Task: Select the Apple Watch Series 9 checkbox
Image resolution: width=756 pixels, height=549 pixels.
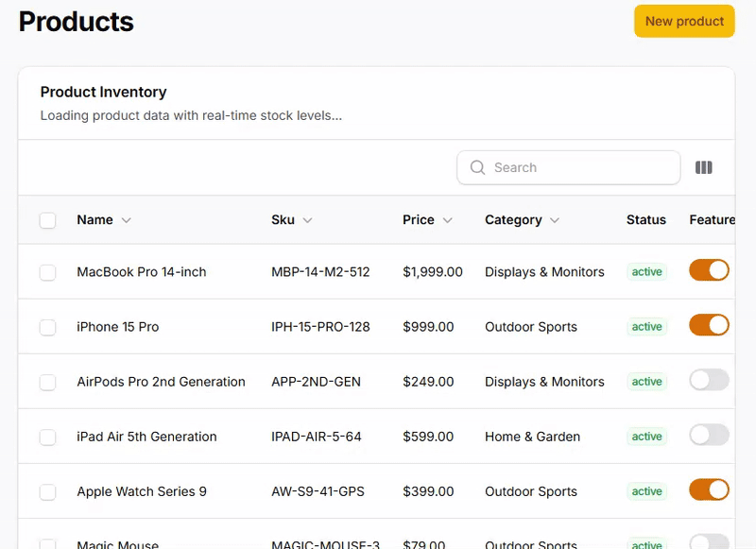Action: 48,492
